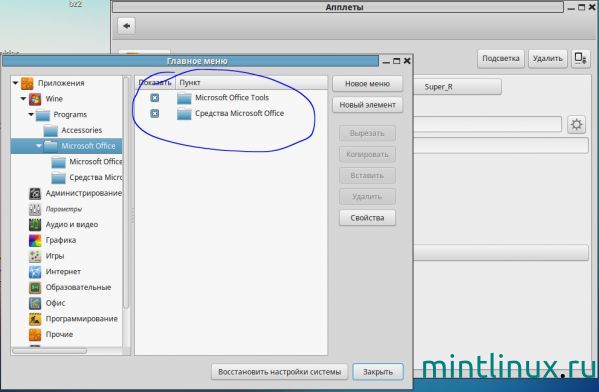Select Аудио и видео in tree
This screenshot has height=392, width=599.
click(72, 225)
